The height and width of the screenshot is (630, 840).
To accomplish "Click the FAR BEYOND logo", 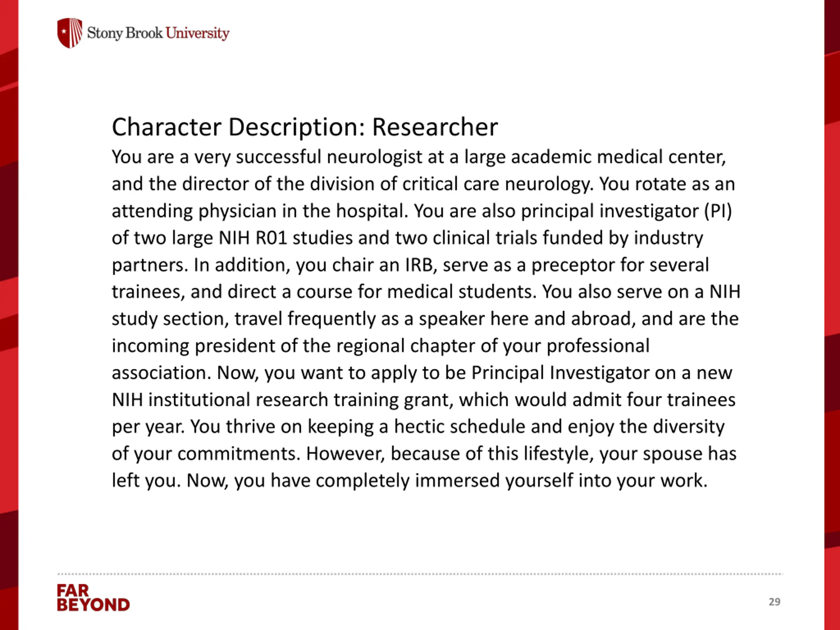I will click(94, 598).
